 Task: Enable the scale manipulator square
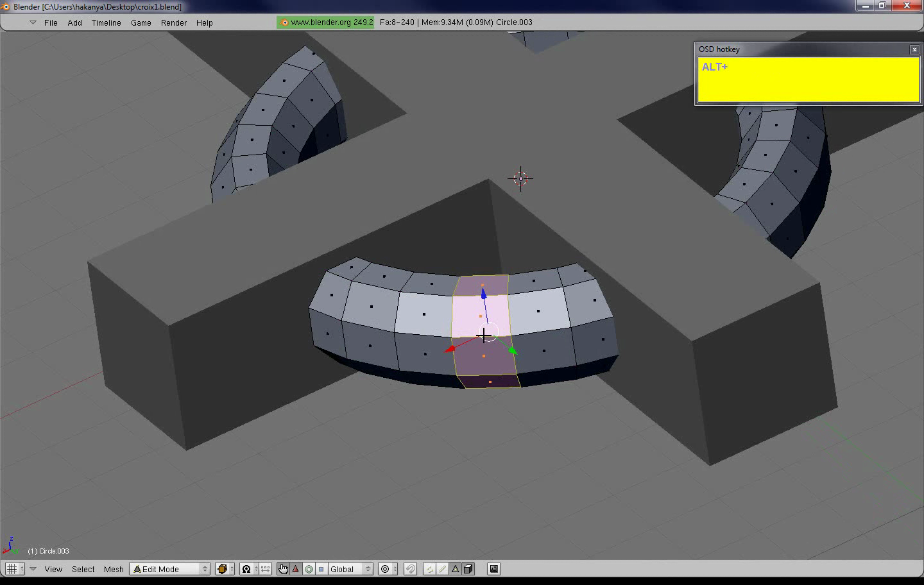pos(321,569)
